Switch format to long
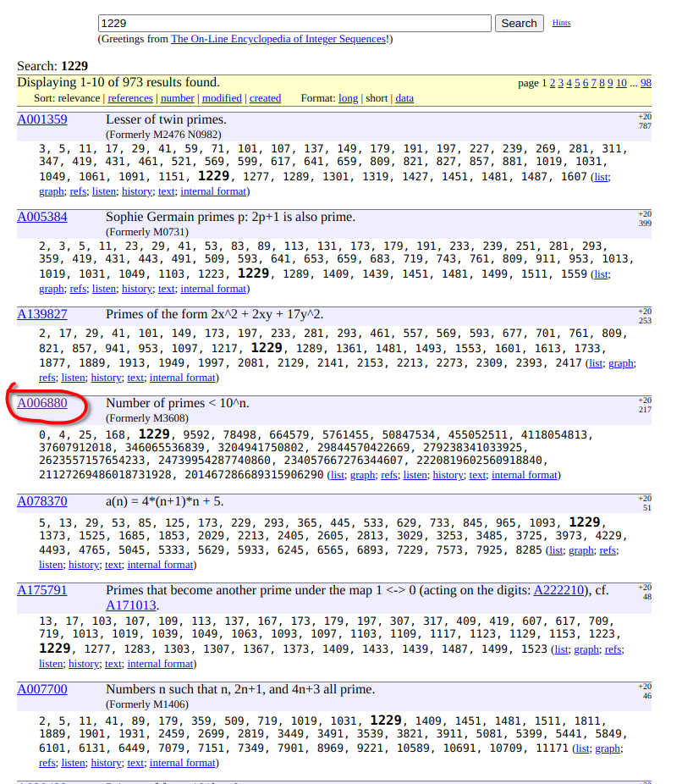 point(348,98)
